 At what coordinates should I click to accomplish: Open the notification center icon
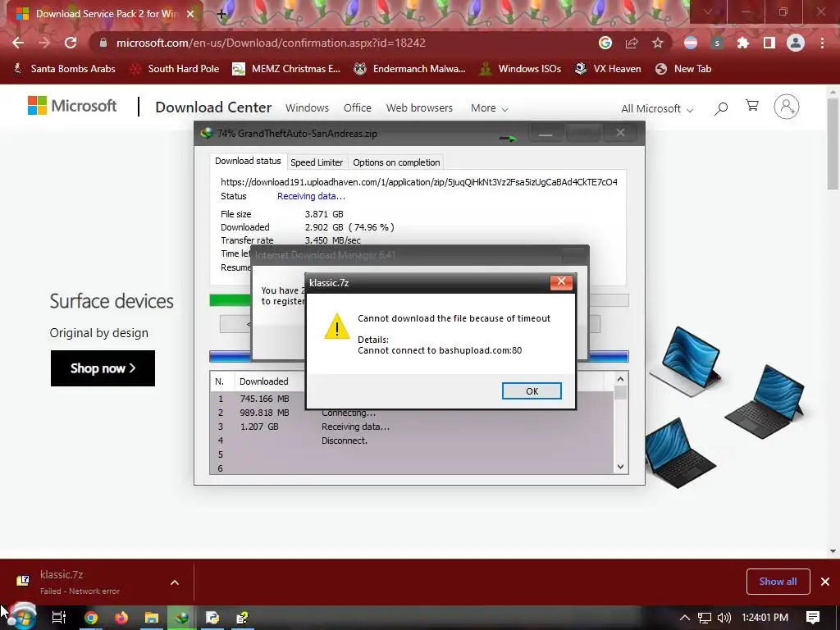pyautogui.click(x=813, y=618)
